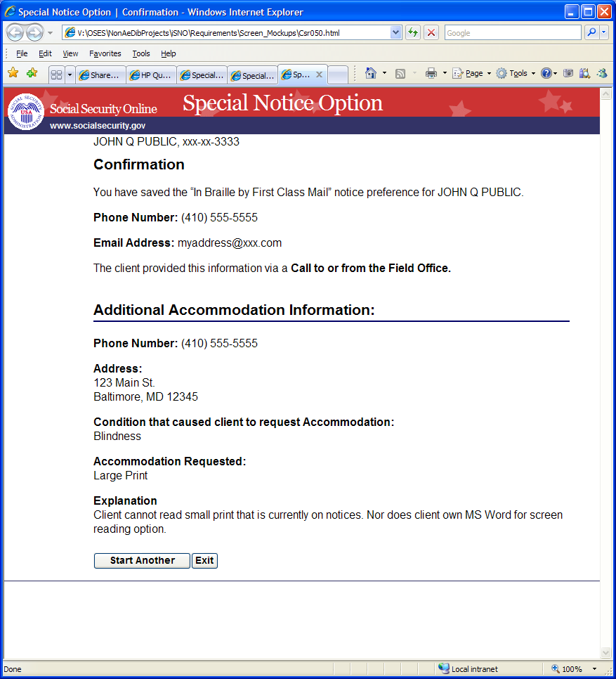Click the Home icon in toolbar
616x679 pixels.
click(371, 73)
